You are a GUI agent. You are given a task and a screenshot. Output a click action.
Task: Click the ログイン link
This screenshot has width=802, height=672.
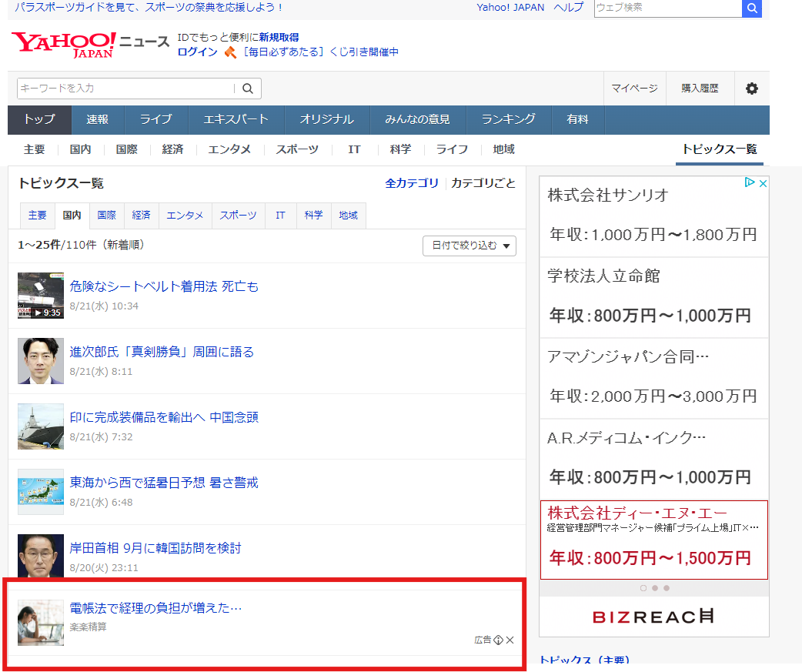197,52
